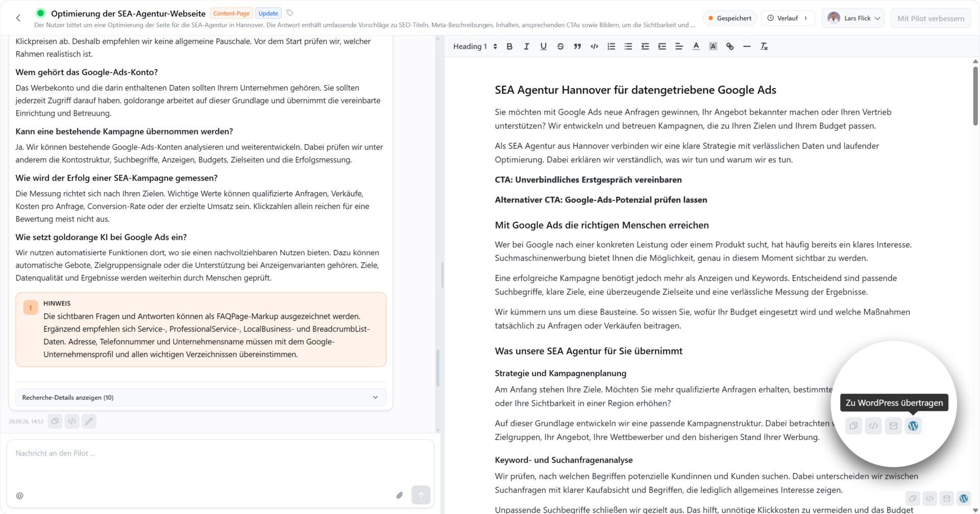Insert a horizontal rule
The image size is (980, 514).
click(747, 46)
